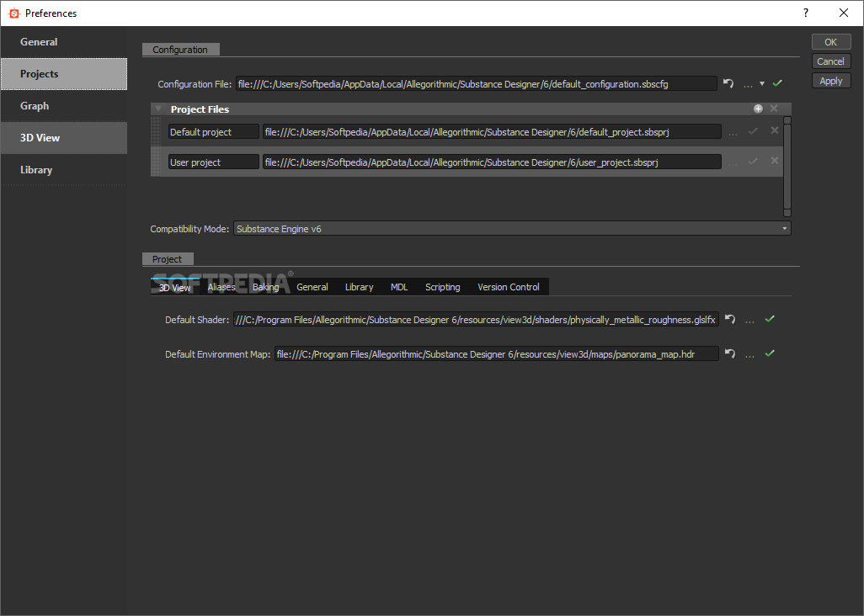Viewport: 864px width, 616px height.
Task: Switch to the 3D View project tab
Action: (174, 287)
